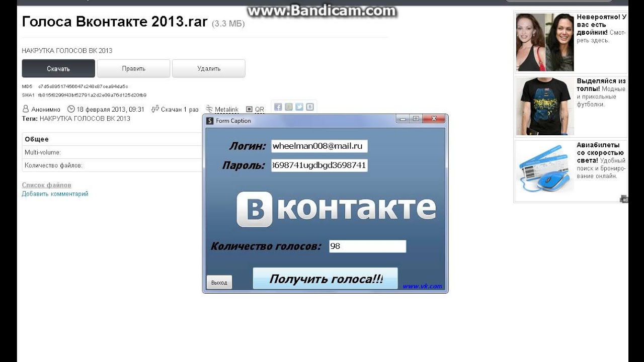Screen dimensions: 644x362
Task: Click the ad marker icon below flights banner
Action: pos(624,199)
